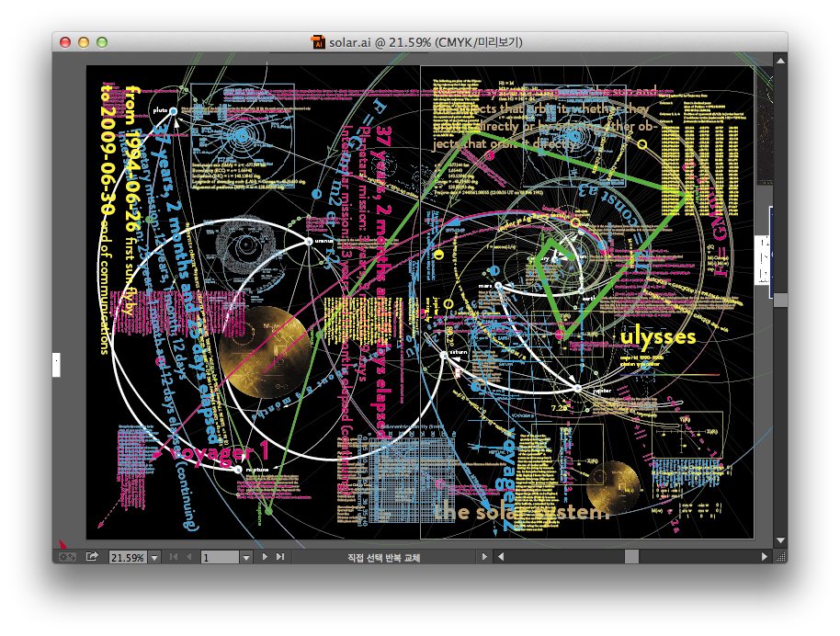Image resolution: width=840 pixels, height=636 pixels.
Task: Go to last artboard button
Action: [x=280, y=557]
